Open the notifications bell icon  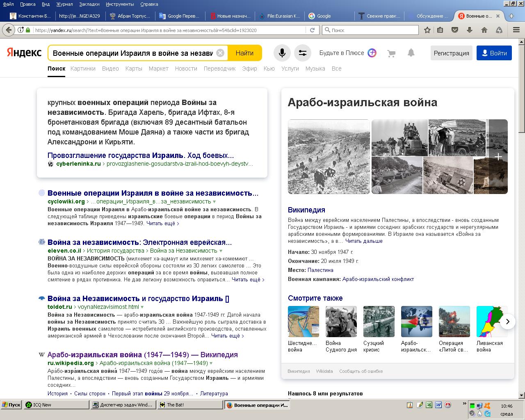pyautogui.click(x=411, y=53)
